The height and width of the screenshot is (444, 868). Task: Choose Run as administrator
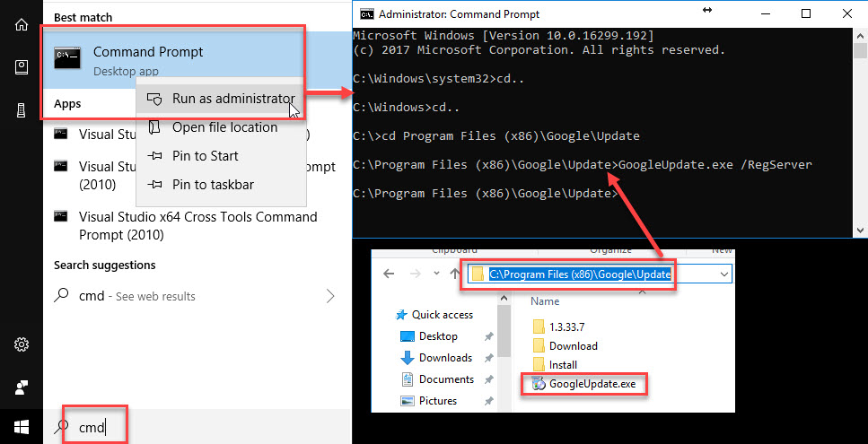[x=221, y=99]
